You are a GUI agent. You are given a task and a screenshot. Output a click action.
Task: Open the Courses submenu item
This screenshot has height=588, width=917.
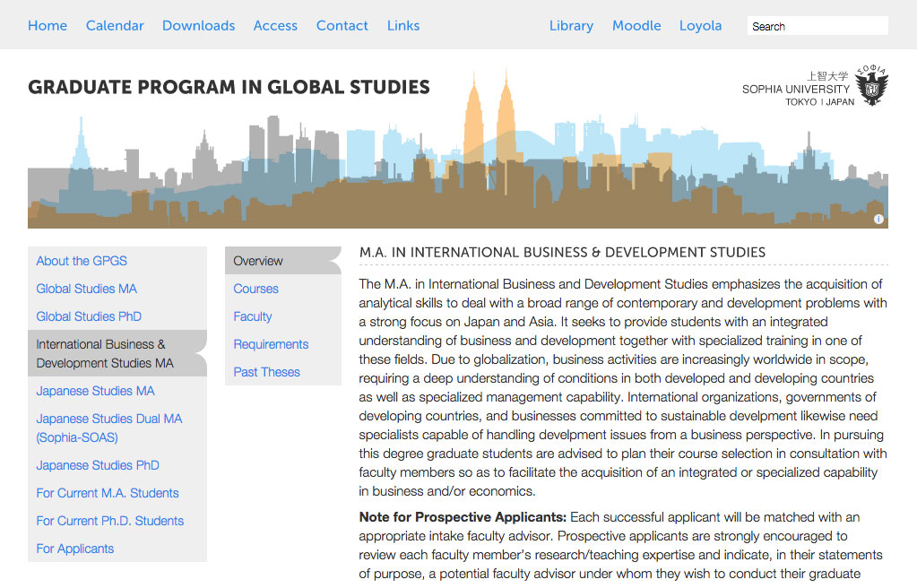255,289
